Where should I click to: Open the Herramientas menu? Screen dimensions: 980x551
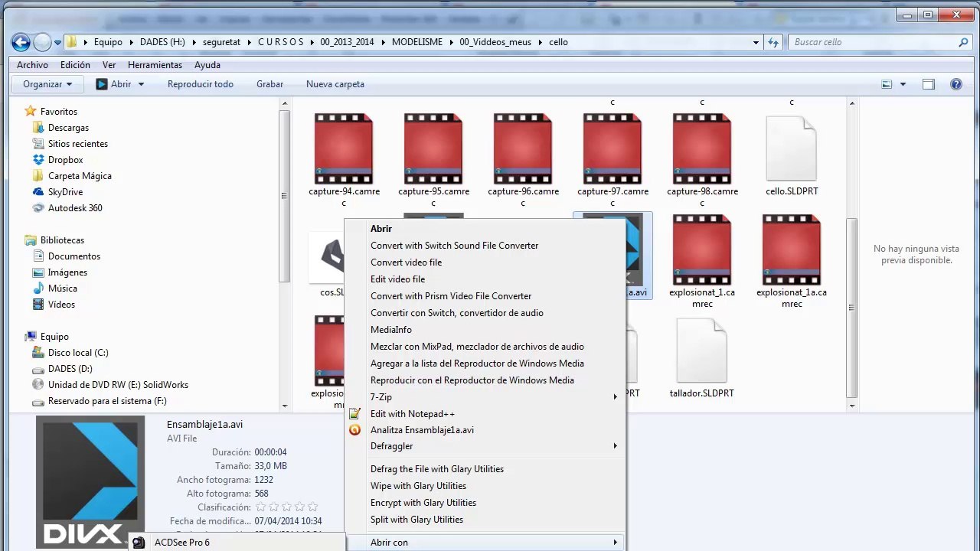155,65
